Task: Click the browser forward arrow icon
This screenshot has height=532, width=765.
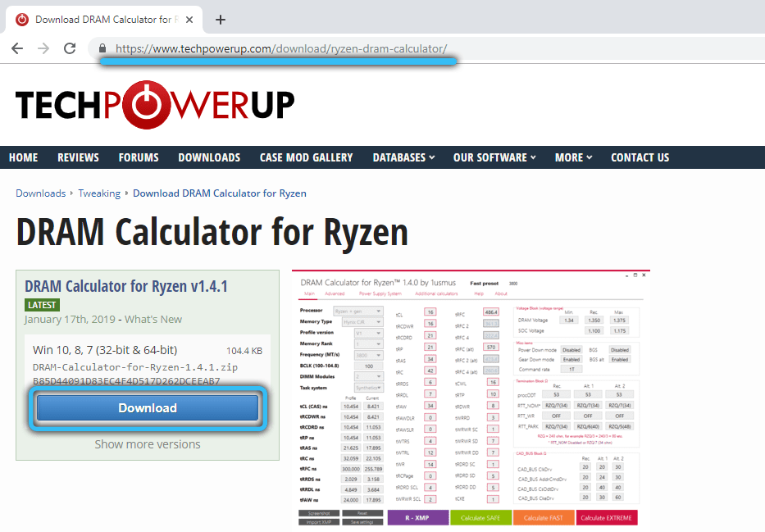Action: click(x=43, y=48)
